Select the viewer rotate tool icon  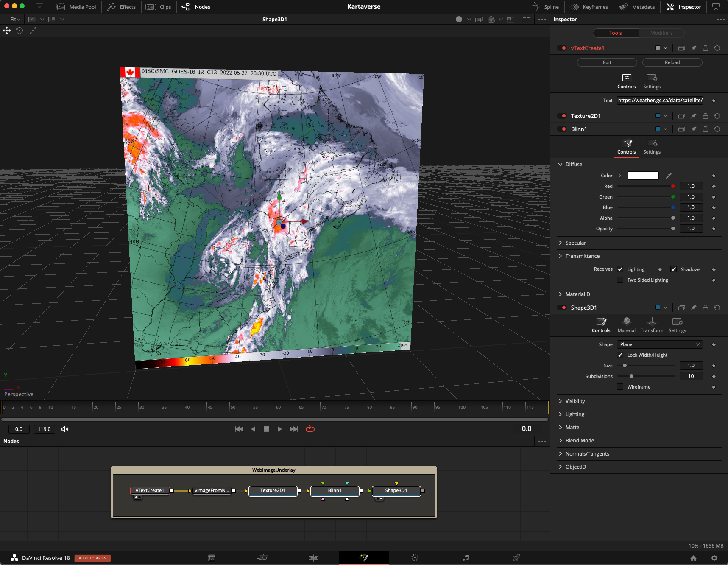click(x=20, y=31)
